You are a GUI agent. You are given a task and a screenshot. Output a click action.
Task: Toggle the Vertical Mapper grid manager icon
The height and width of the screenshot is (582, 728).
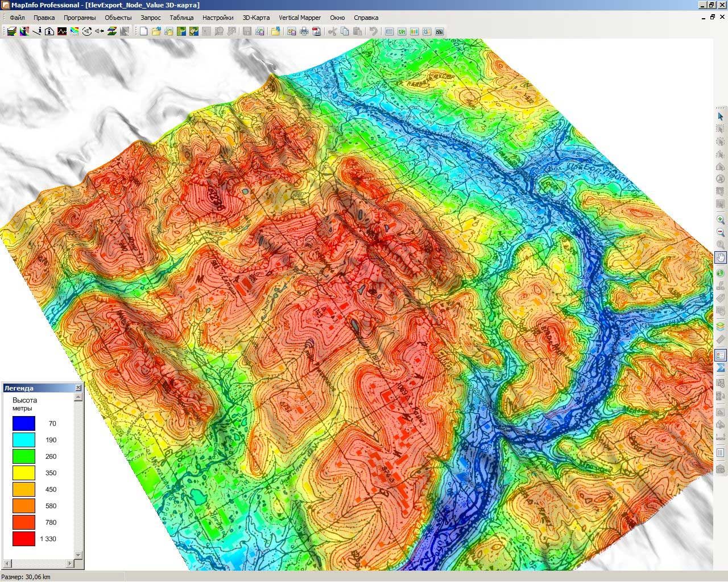[x=11, y=32]
